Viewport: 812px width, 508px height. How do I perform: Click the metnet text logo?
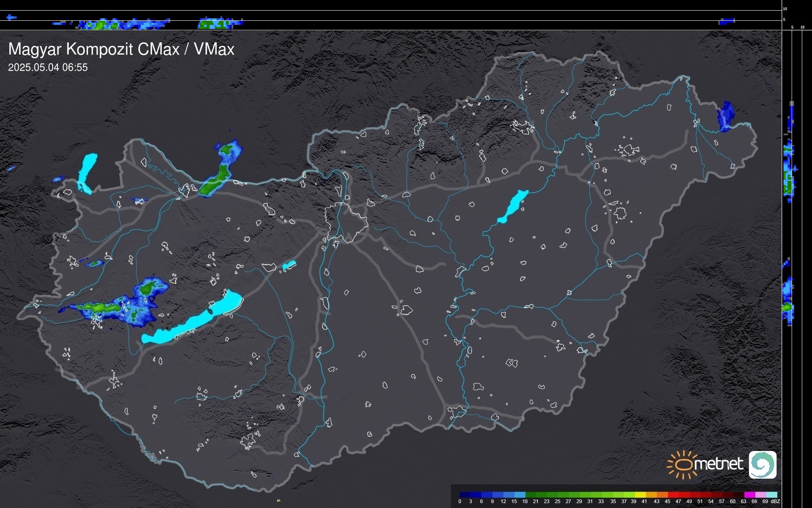click(x=718, y=464)
